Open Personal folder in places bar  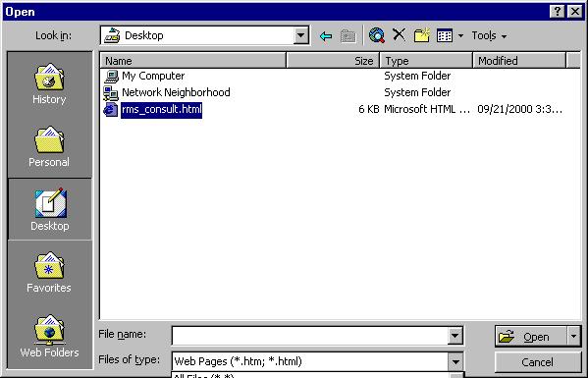pos(49,146)
